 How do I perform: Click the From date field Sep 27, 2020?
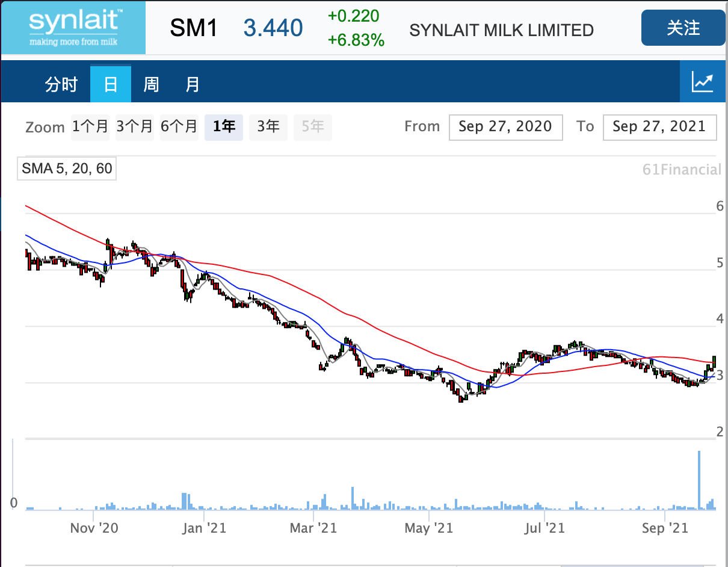[505, 127]
